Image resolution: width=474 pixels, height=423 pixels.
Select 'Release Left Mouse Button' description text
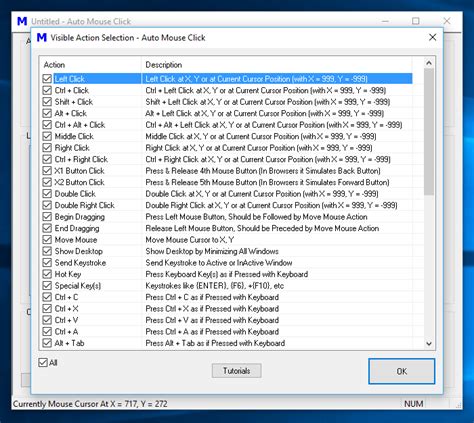click(x=262, y=228)
